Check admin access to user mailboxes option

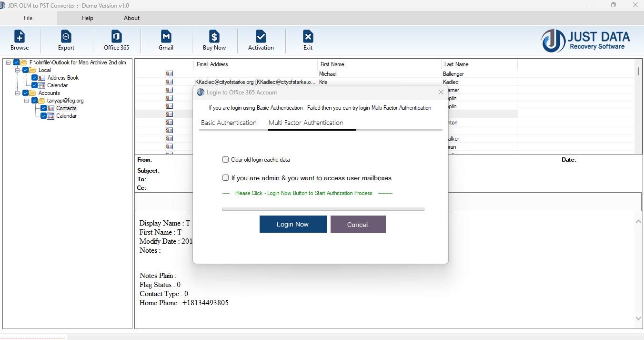pos(226,178)
